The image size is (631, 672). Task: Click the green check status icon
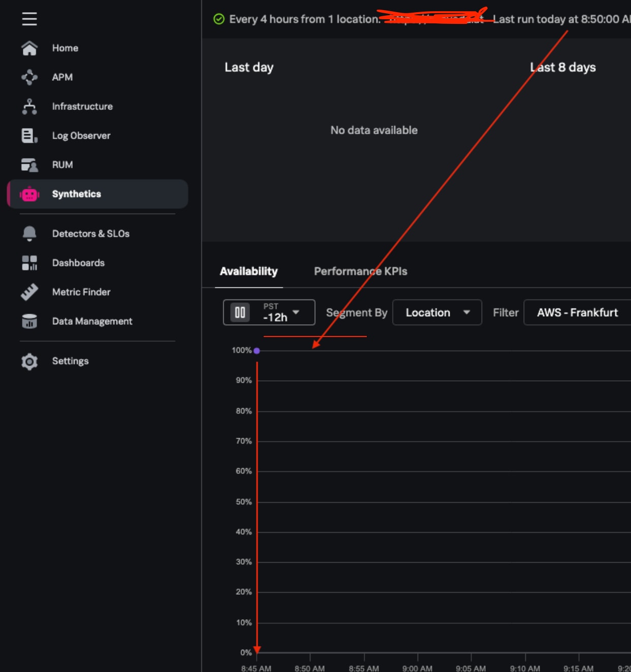[x=219, y=19]
